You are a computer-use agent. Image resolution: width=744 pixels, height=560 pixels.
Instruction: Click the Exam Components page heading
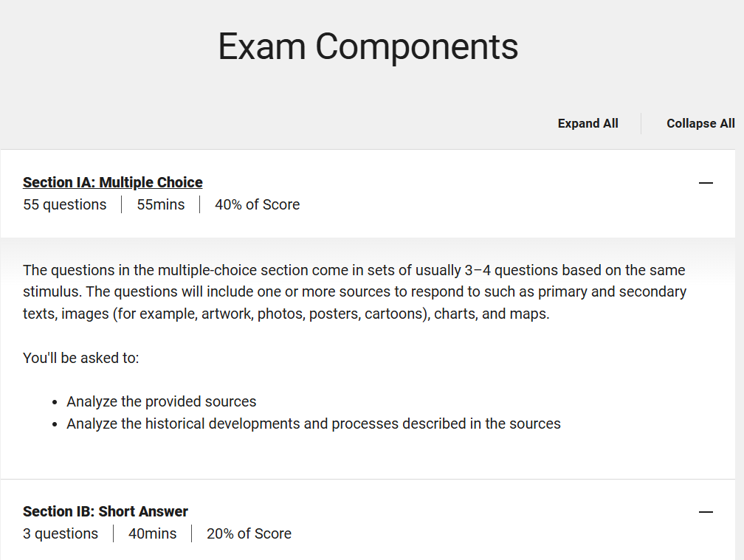click(368, 46)
